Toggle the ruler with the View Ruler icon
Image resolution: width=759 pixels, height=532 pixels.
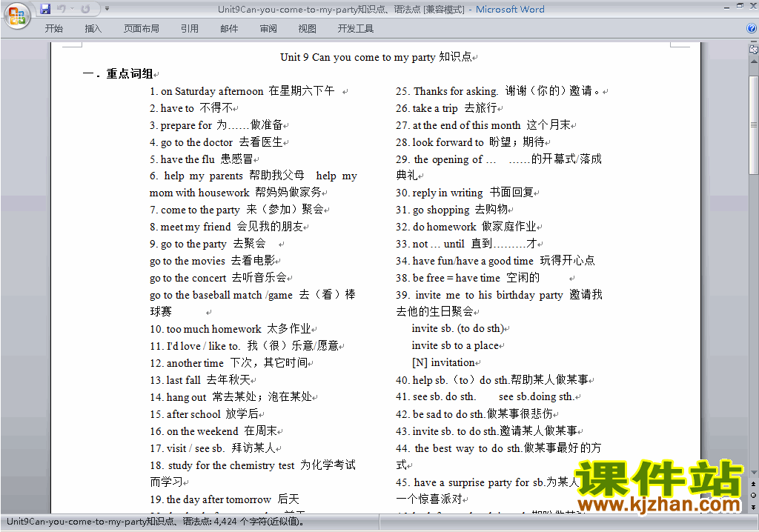753,50
